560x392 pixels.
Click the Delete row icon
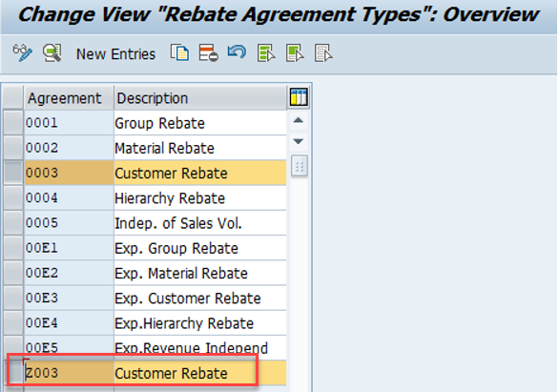point(209,53)
